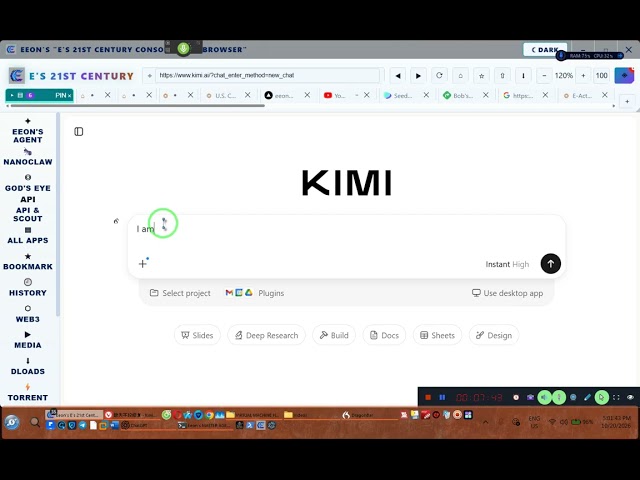
Task: Reload the page with the refresh icon
Action: coord(439,76)
